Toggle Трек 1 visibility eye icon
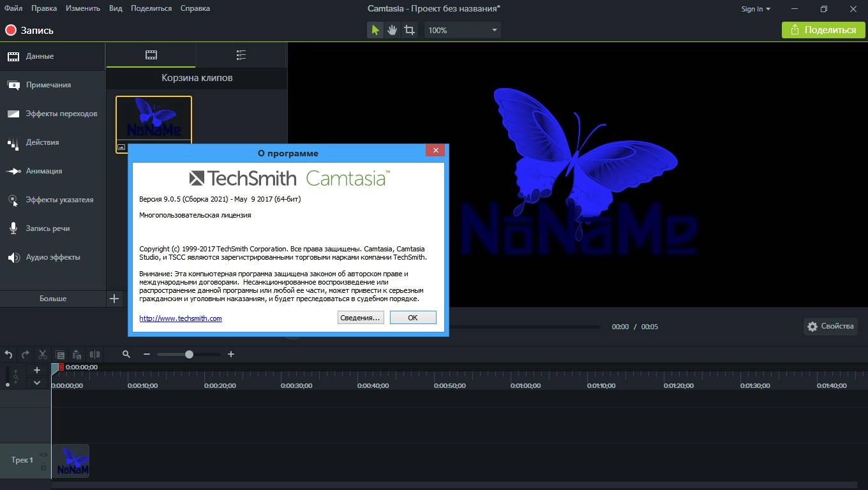This screenshot has height=490, width=868. coord(43,455)
